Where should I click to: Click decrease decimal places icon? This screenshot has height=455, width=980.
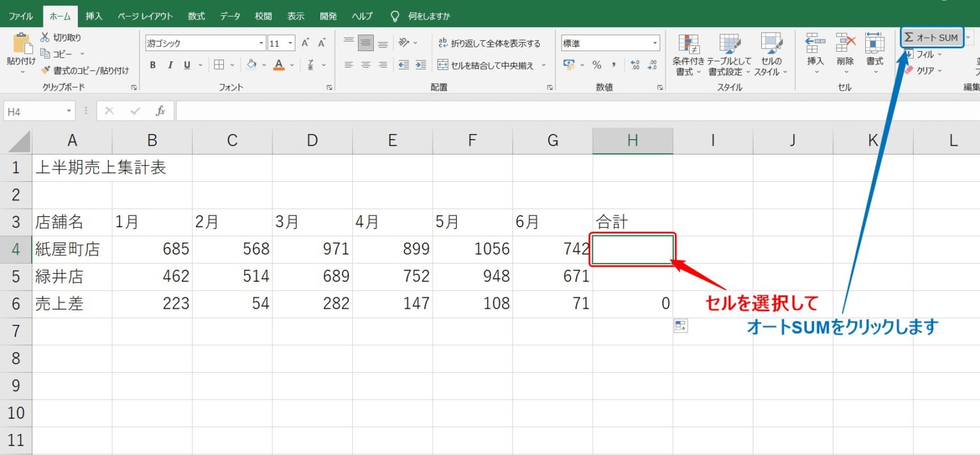pos(652,64)
